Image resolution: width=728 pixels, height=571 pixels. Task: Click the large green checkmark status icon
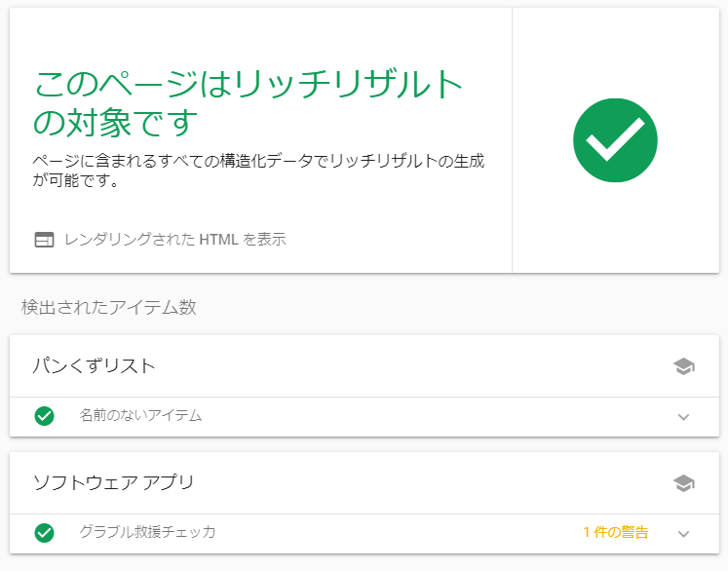[x=615, y=140]
